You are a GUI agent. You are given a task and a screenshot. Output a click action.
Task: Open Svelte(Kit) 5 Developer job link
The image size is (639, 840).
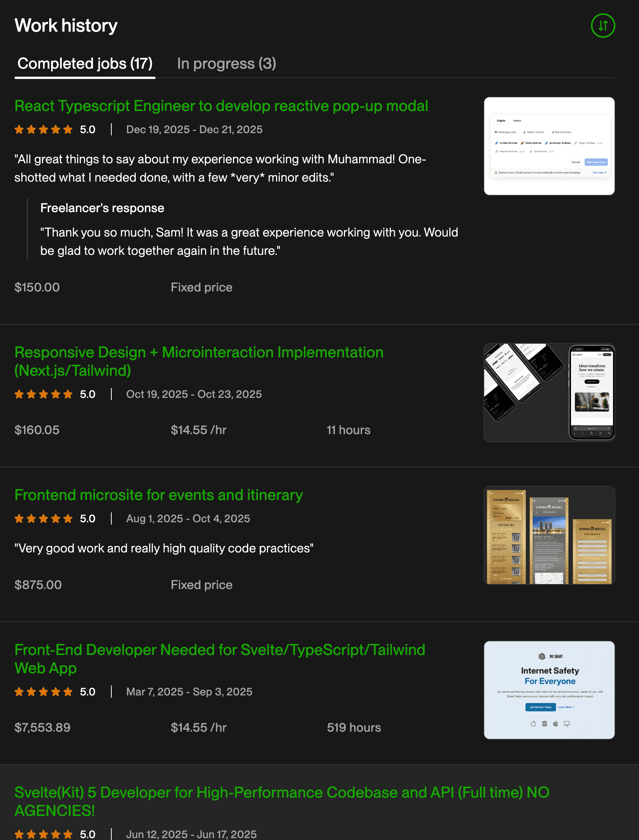(x=282, y=801)
